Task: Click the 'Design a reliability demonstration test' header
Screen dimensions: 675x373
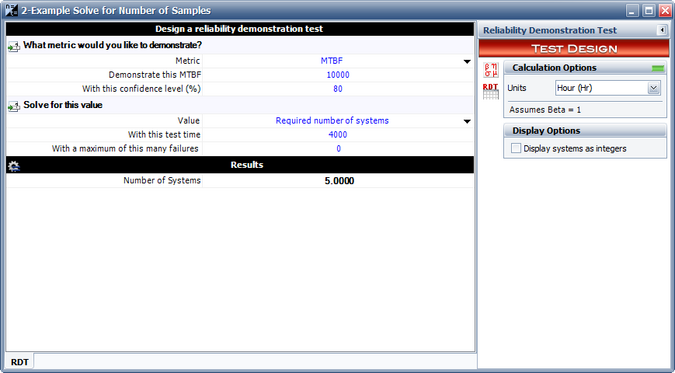Action: pos(240,29)
